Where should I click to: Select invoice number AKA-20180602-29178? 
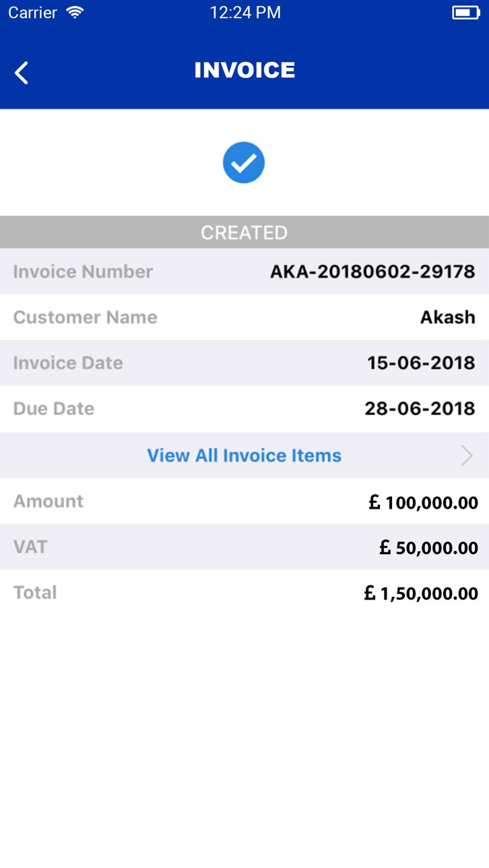(x=372, y=272)
